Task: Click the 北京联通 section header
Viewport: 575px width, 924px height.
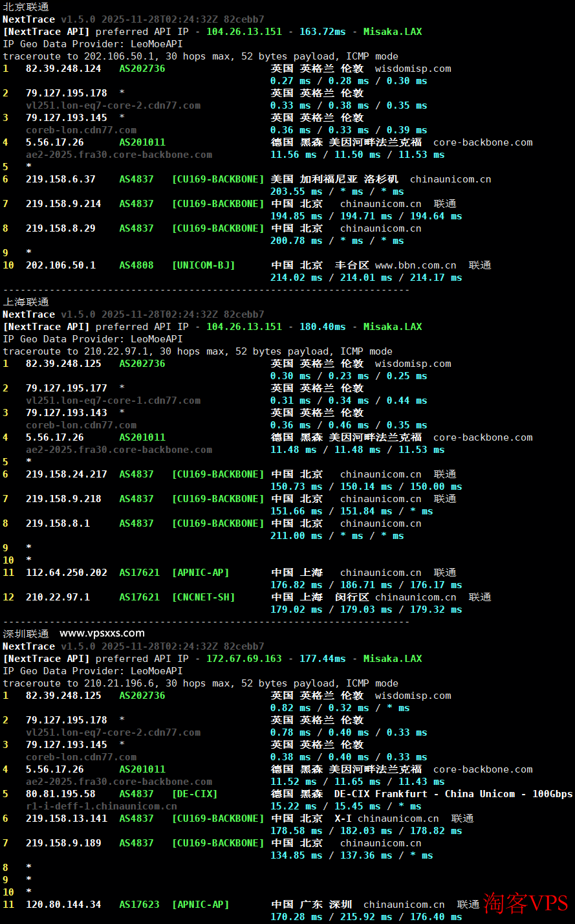Action: [19, 7]
